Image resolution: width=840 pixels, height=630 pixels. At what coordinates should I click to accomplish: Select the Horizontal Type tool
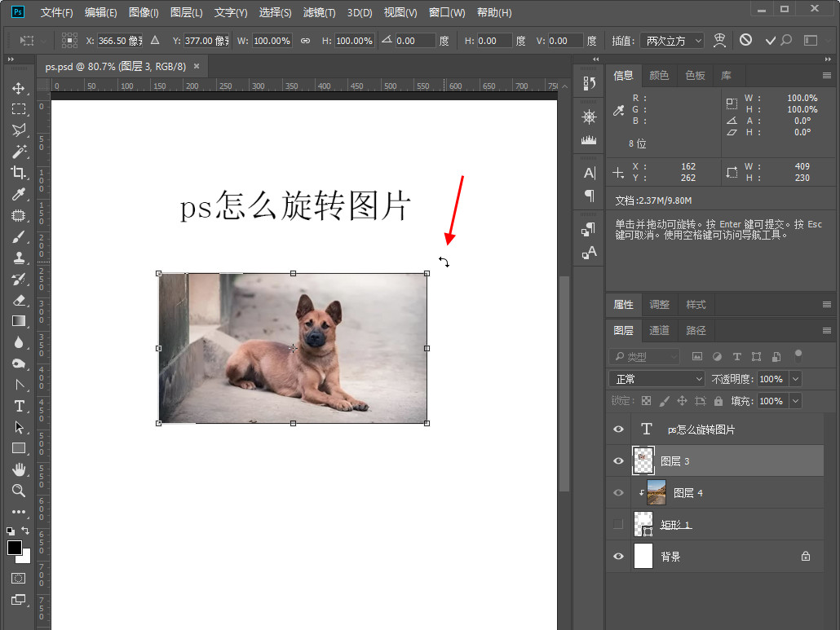click(x=18, y=406)
